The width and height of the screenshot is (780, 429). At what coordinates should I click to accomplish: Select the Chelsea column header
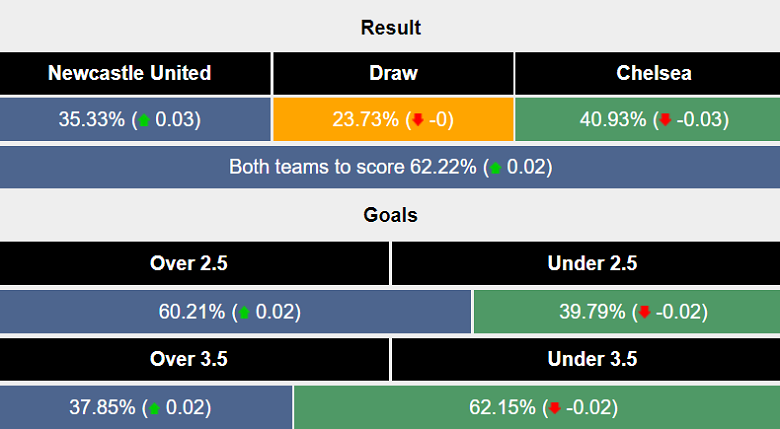(654, 73)
